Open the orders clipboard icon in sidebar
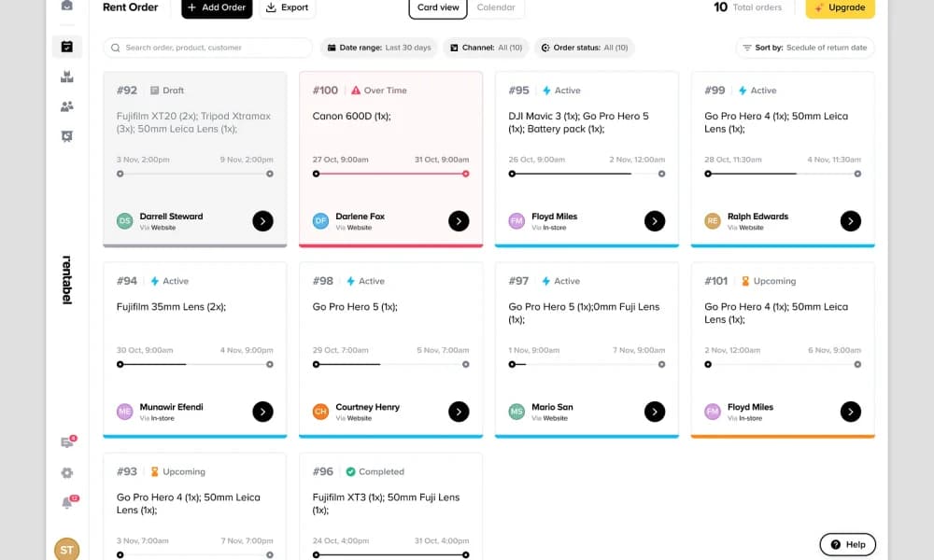 [x=66, y=47]
